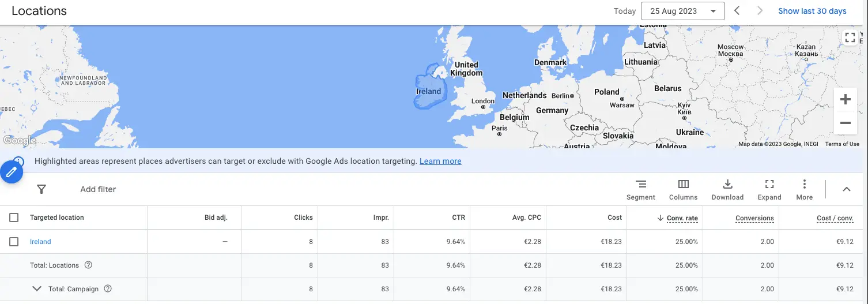The width and height of the screenshot is (868, 304).
Task: Expand the table to full view
Action: (x=769, y=190)
